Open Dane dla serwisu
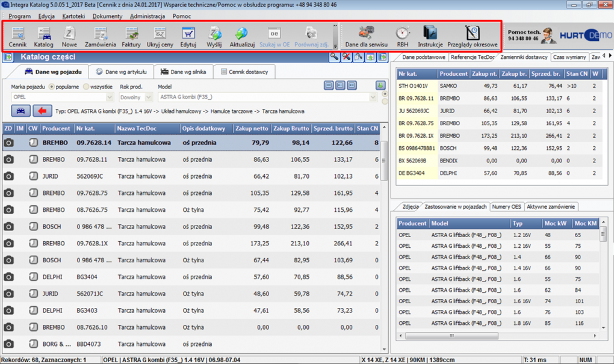The image size is (614, 364). click(367, 37)
